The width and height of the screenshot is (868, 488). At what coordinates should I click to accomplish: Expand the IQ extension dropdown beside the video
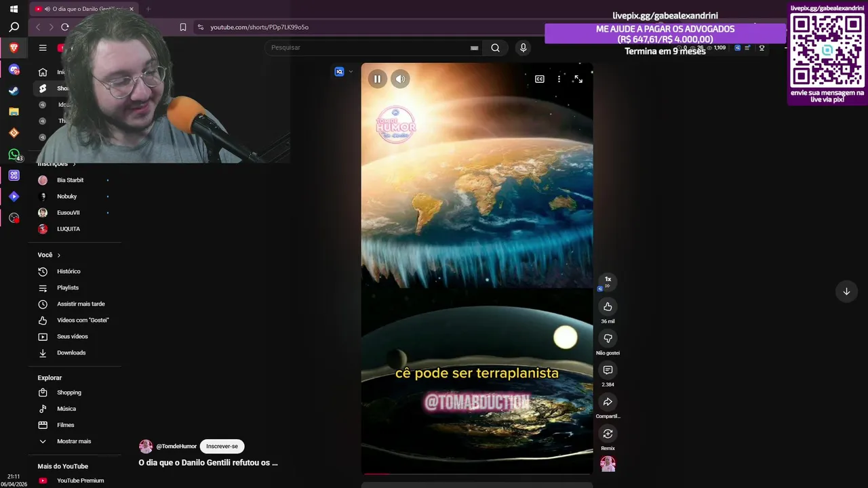pyautogui.click(x=351, y=72)
